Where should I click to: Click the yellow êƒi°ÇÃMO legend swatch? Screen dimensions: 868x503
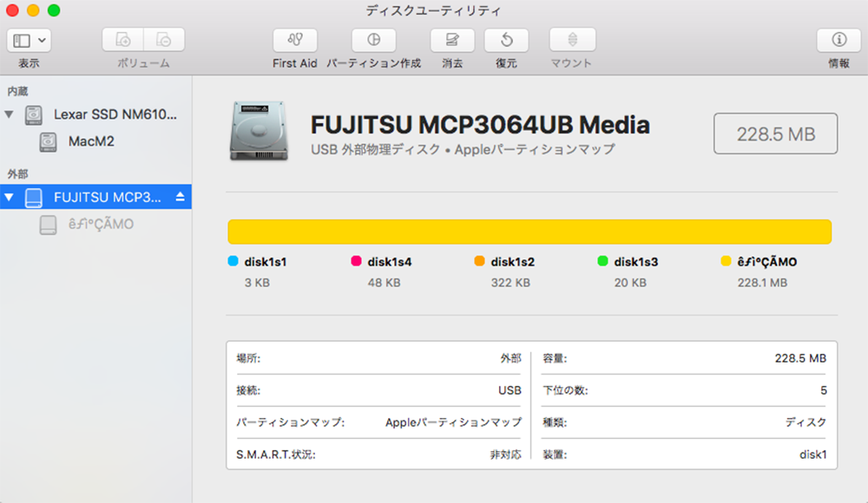(x=726, y=261)
